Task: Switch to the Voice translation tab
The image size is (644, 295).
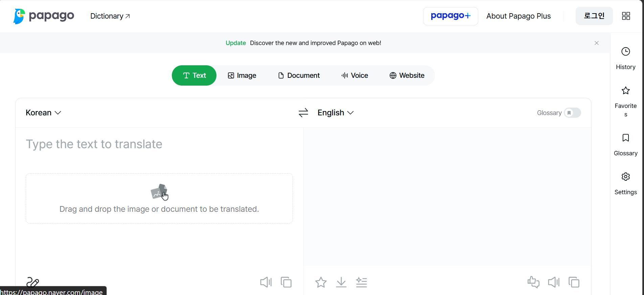Action: point(354,75)
